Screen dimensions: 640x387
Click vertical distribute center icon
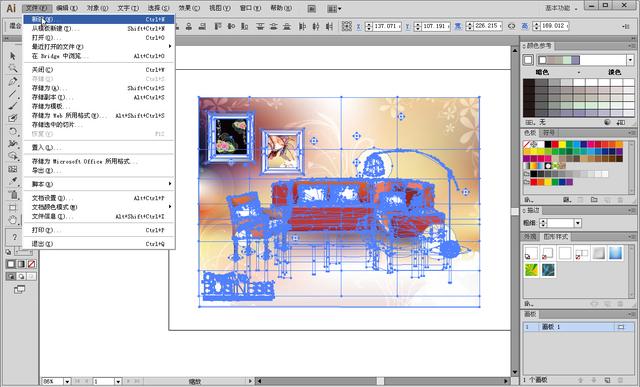coord(273,26)
